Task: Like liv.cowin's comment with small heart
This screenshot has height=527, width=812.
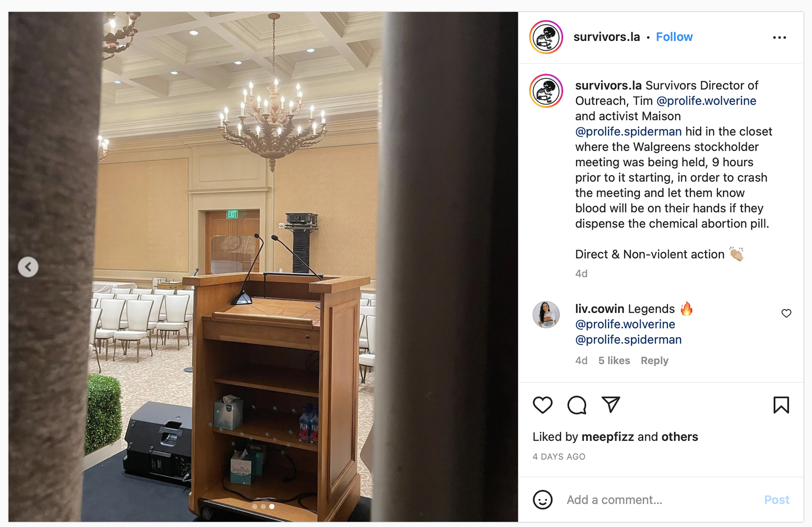Action: (786, 313)
